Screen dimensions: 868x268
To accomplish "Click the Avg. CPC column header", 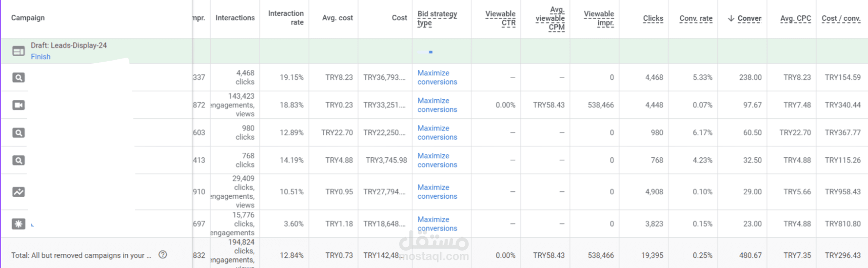I will [795, 18].
